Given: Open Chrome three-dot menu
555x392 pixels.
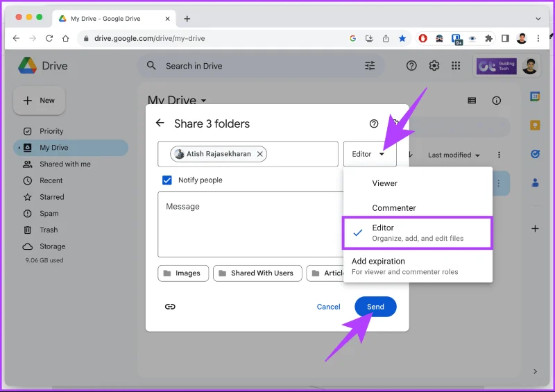Looking at the screenshot, I should tap(538, 38).
